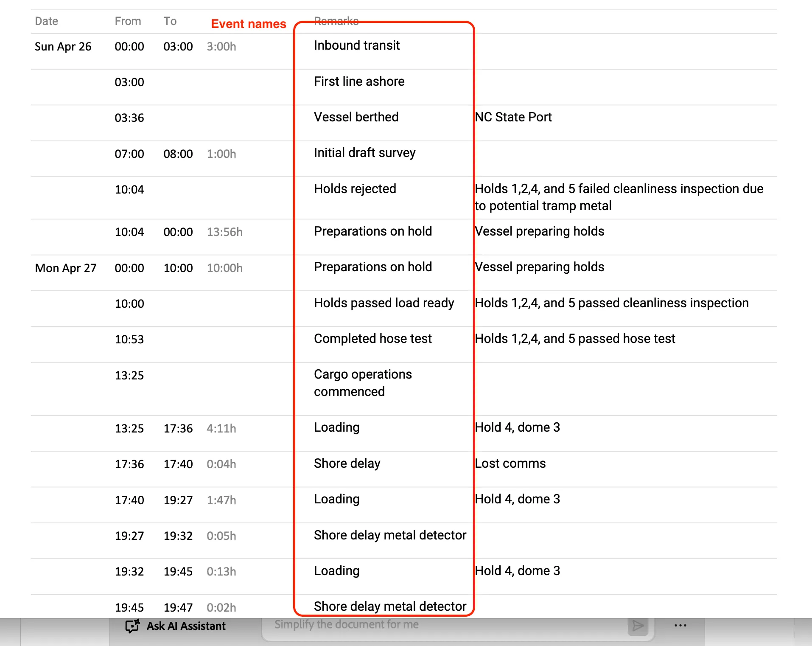Click 'Loading' in the 0:13h row
Image resolution: width=812 pixels, height=646 pixels.
coord(337,571)
